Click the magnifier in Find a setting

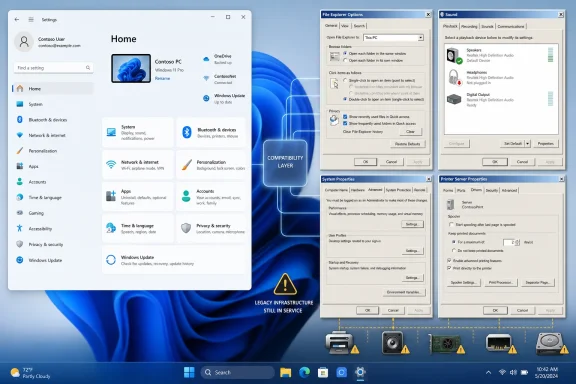tap(88, 68)
